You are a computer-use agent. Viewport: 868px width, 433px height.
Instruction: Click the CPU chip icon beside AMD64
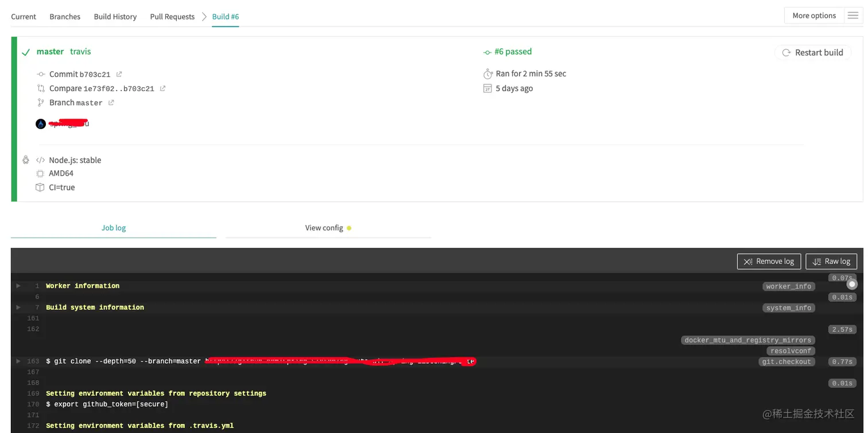[40, 173]
